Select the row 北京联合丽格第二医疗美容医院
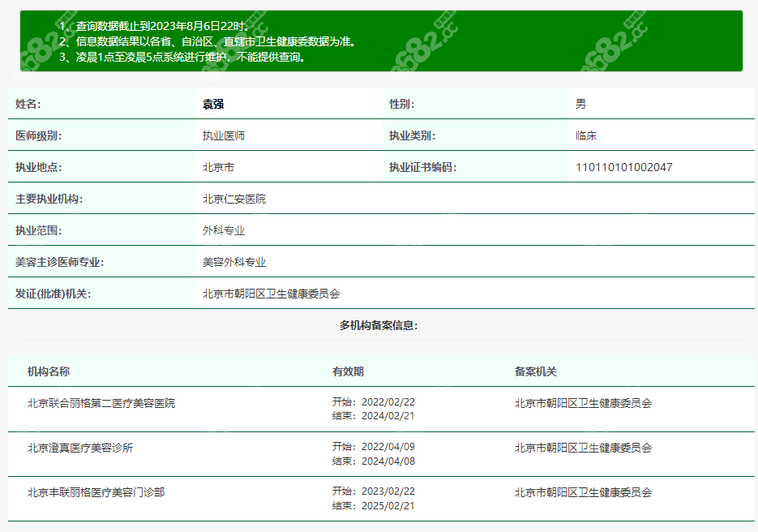Screen dimensions: 758x532 [x=381, y=410]
